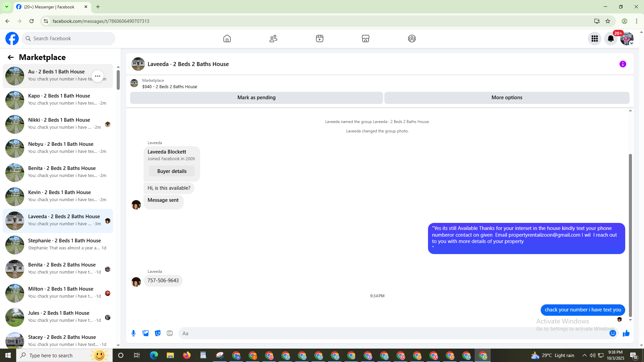This screenshot has height=362, width=644.
Task: Open conversation information panel icon
Action: 623,64
